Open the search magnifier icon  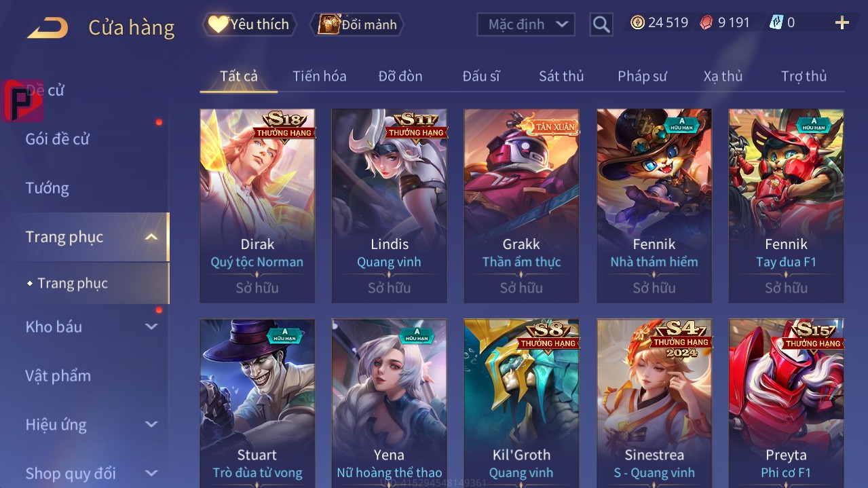coord(601,24)
